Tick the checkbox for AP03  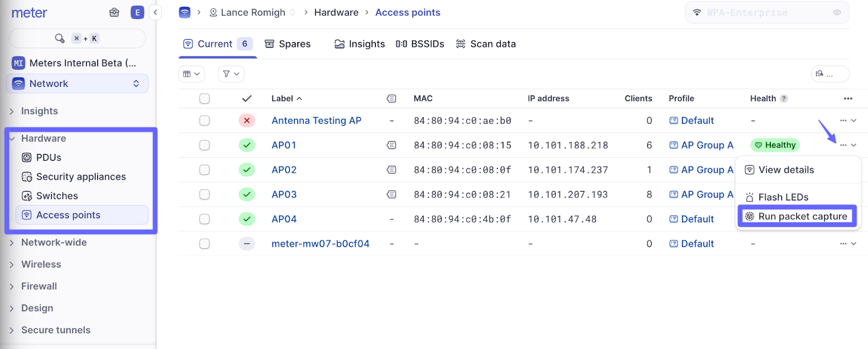(205, 194)
